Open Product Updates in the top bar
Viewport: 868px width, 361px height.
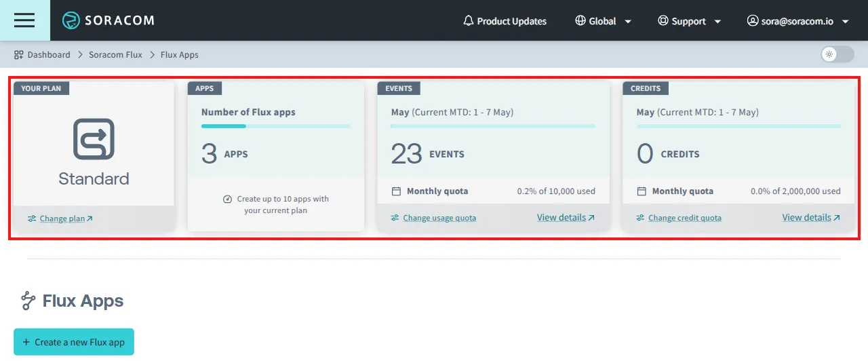pyautogui.click(x=505, y=21)
